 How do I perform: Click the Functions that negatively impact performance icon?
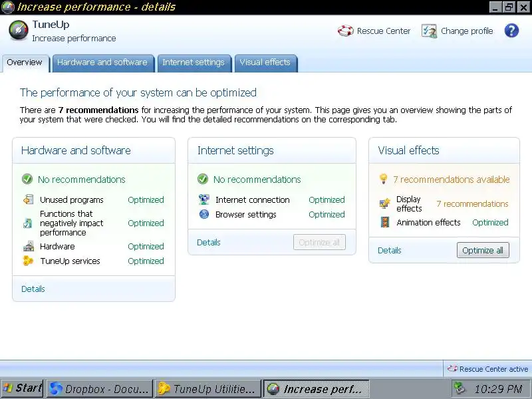tap(28, 223)
